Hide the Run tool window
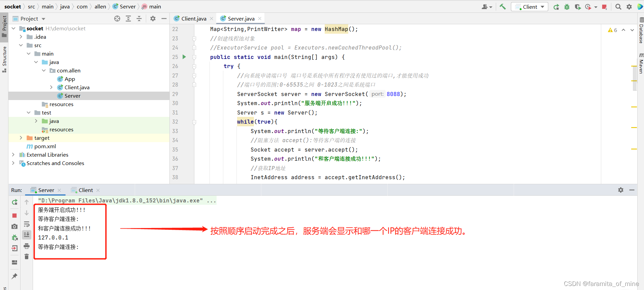The image size is (644, 290). click(x=632, y=190)
